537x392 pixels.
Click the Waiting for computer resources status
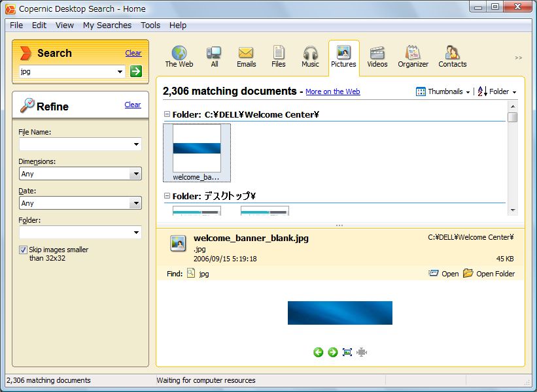coord(206,380)
